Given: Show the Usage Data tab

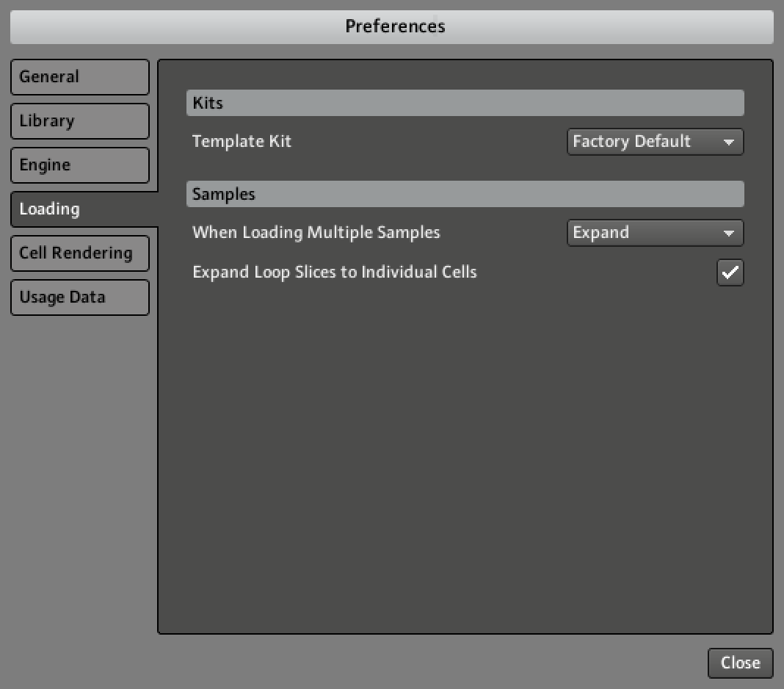Looking at the screenshot, I should click(79, 297).
